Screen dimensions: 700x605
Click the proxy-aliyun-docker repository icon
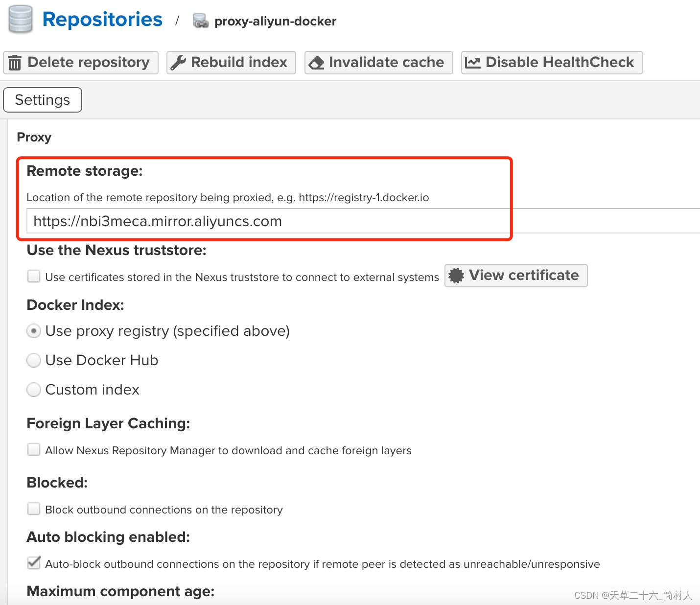point(200,21)
